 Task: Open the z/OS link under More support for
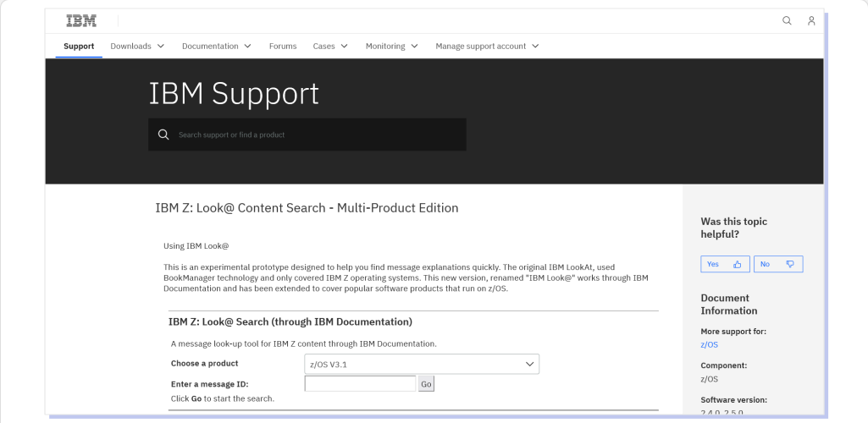point(709,344)
